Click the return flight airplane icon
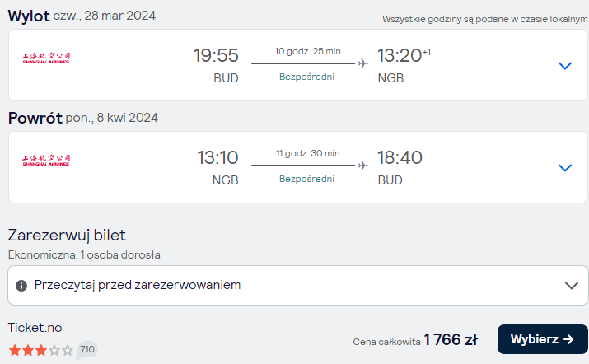 pyautogui.click(x=362, y=166)
